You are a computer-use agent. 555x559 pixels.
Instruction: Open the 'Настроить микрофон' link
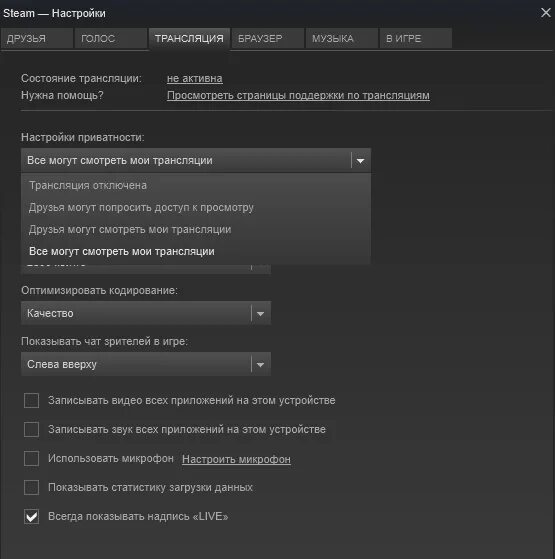(236, 459)
